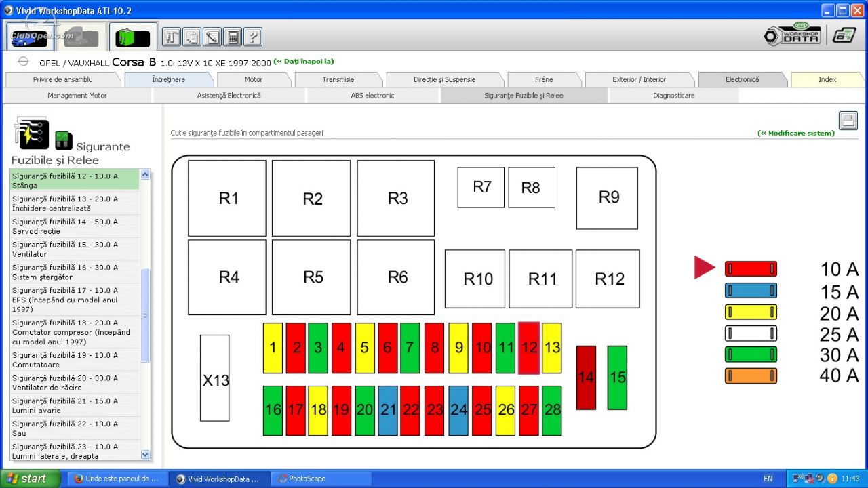Click relay R1 in the diagram
Image resolution: width=868 pixels, height=488 pixels.
[x=227, y=198]
